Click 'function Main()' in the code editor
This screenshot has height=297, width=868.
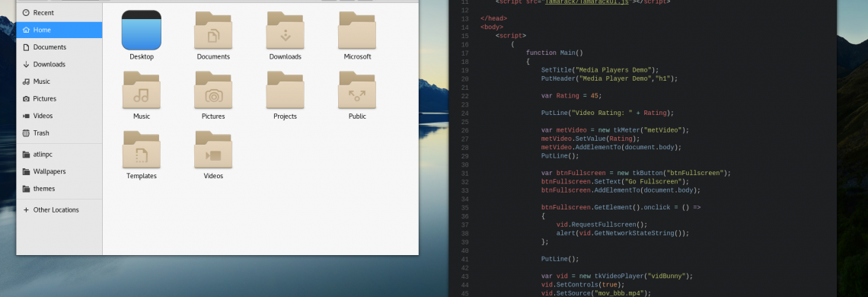point(554,53)
